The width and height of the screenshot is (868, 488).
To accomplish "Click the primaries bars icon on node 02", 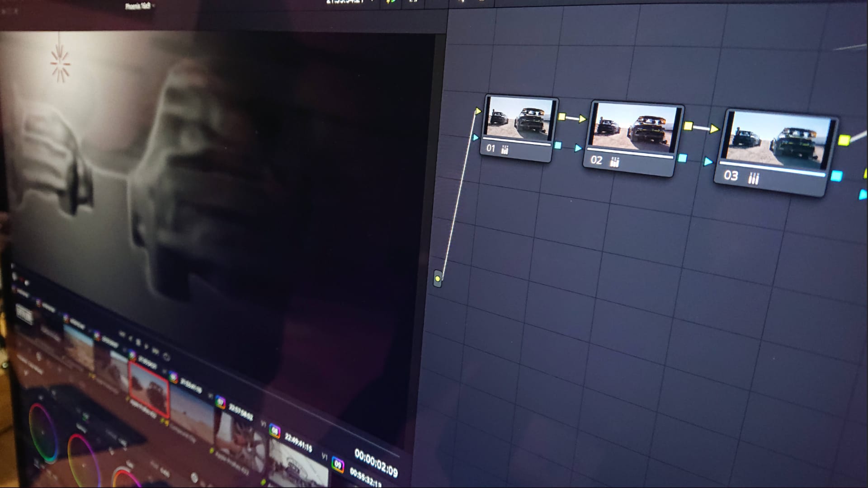I will [614, 162].
